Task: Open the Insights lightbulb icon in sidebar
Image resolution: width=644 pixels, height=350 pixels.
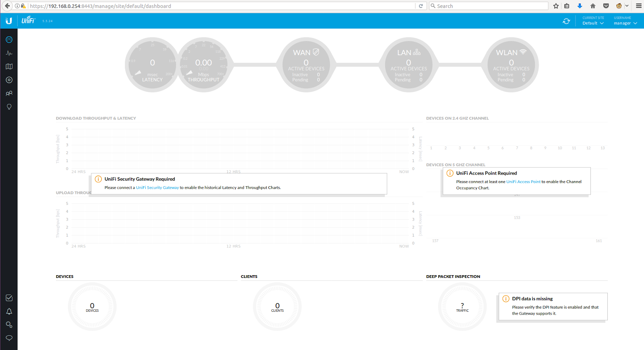Action: pos(9,107)
